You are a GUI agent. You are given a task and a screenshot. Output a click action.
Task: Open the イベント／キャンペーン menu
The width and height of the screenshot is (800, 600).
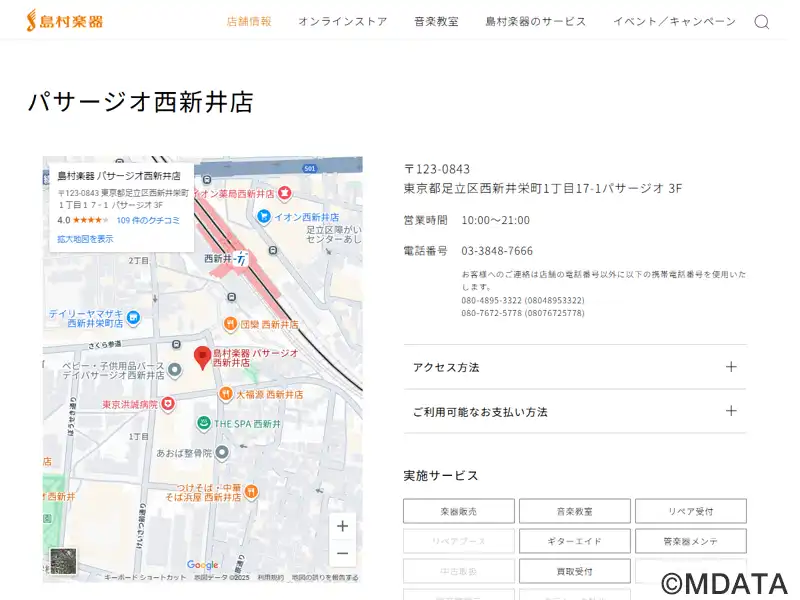(x=674, y=21)
